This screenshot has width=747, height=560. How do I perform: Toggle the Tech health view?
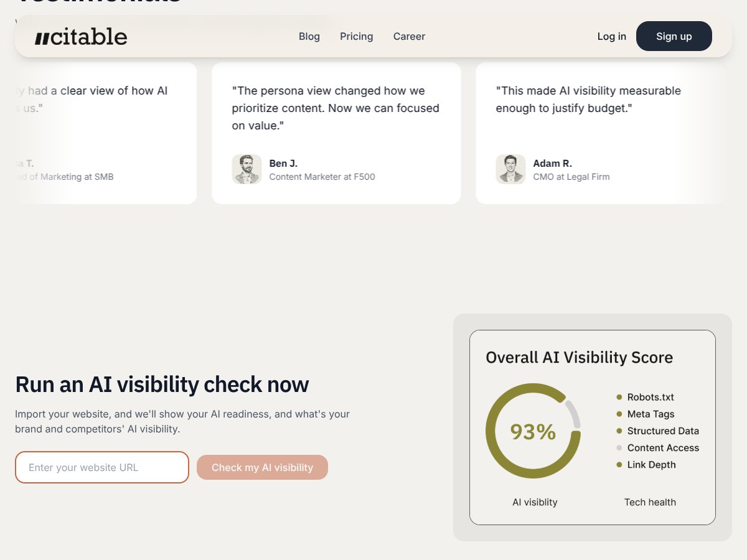[650, 502]
